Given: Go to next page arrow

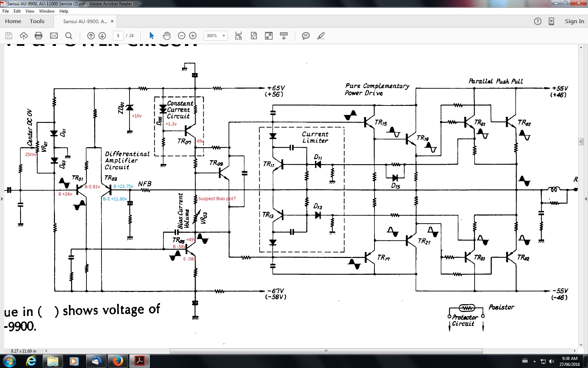Looking at the screenshot, I should coord(102,36).
